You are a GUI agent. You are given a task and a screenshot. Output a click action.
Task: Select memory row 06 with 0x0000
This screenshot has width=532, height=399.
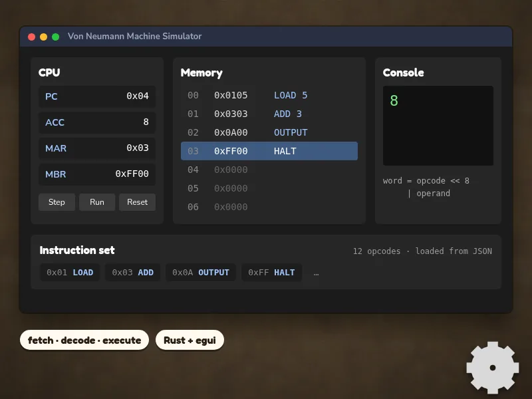[269, 207]
